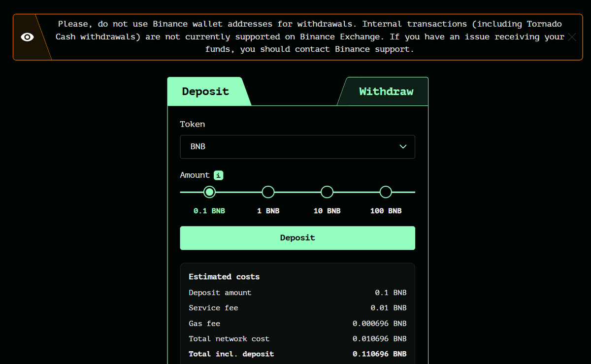
Task: Click the green Deposit button
Action: (x=297, y=238)
